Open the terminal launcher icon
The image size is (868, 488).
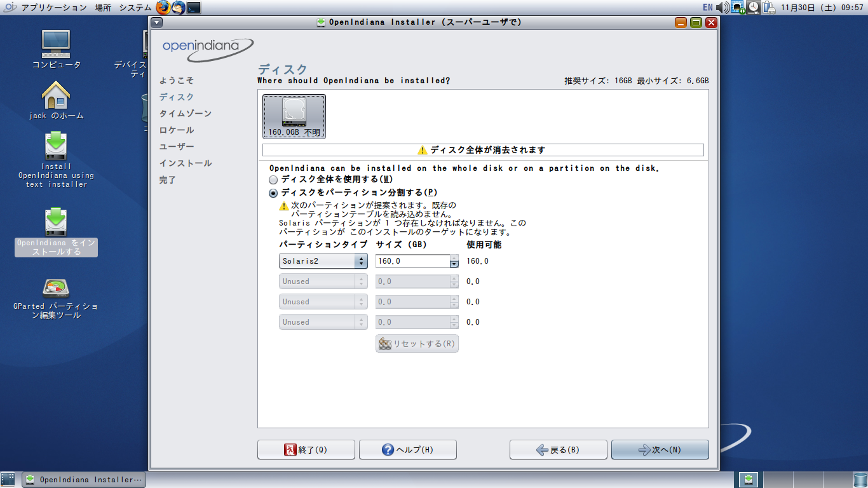pyautogui.click(x=194, y=8)
